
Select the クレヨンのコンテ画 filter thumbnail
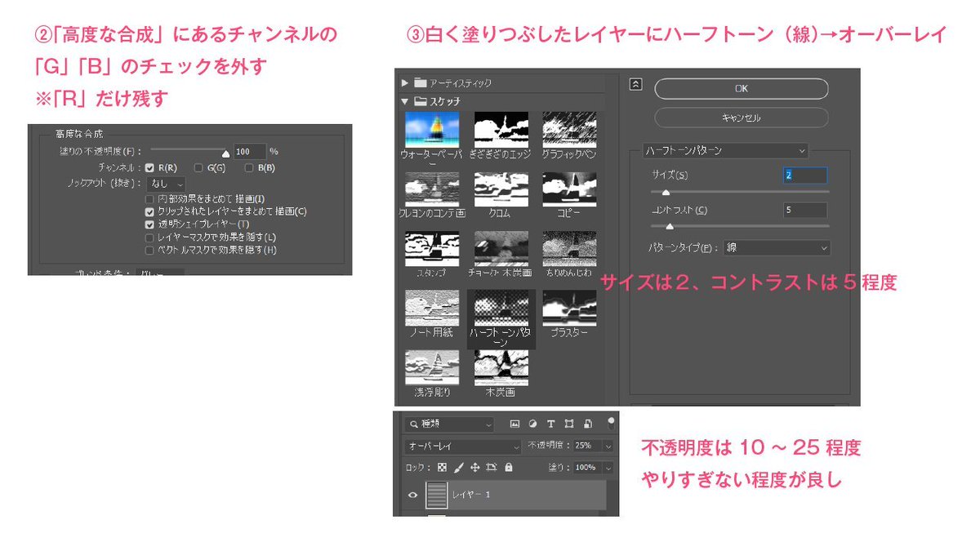[x=432, y=189]
